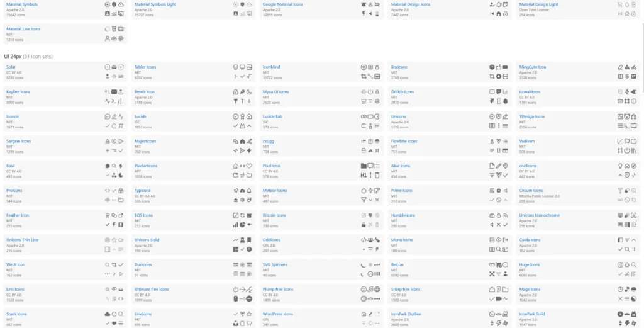This screenshot has width=644, height=328.
Task: Click the zoom-in magnifier in Sargam Icons card
Action: pos(114,141)
